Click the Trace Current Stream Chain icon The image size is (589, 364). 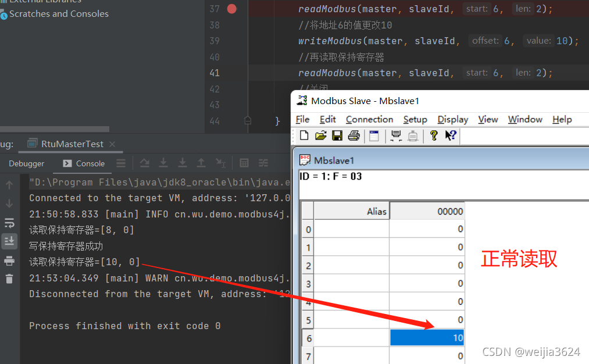[x=263, y=163]
